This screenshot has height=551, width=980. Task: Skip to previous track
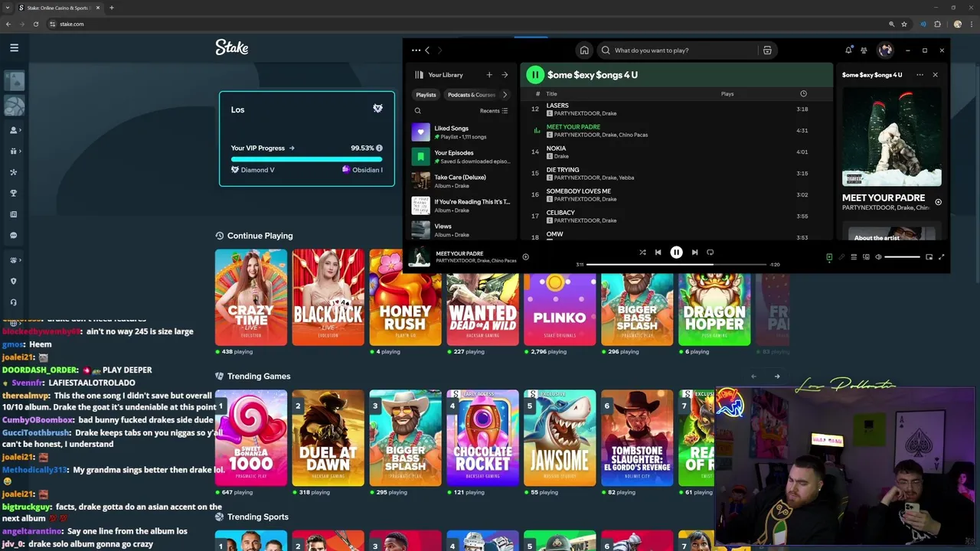(658, 253)
